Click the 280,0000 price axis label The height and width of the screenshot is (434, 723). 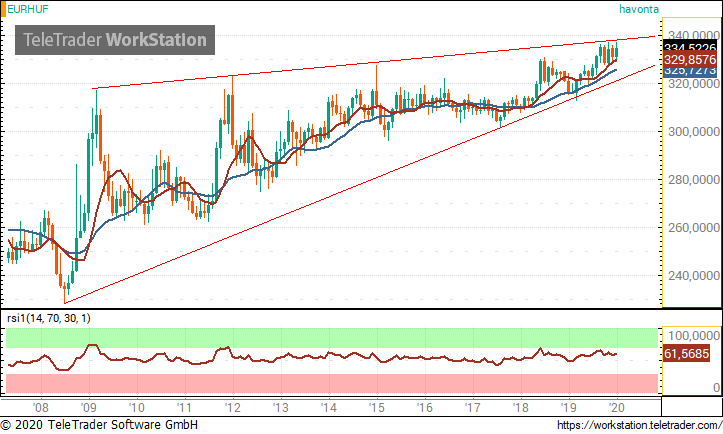click(693, 179)
